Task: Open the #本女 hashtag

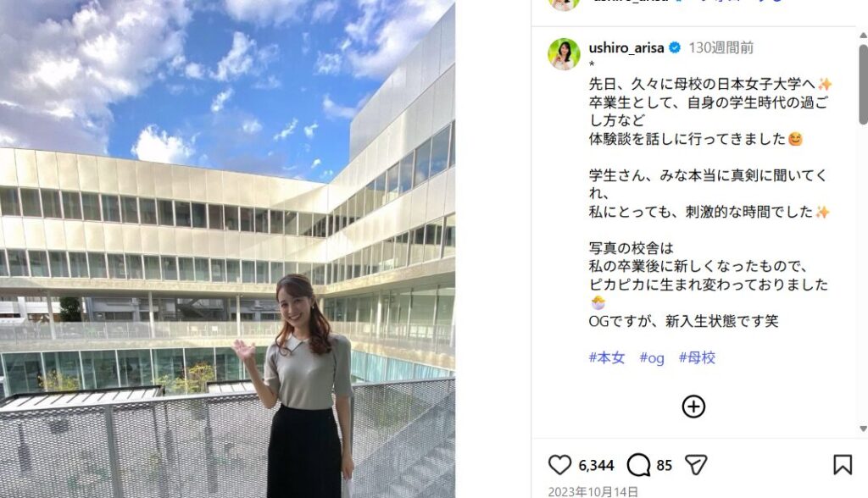Action: coord(607,357)
